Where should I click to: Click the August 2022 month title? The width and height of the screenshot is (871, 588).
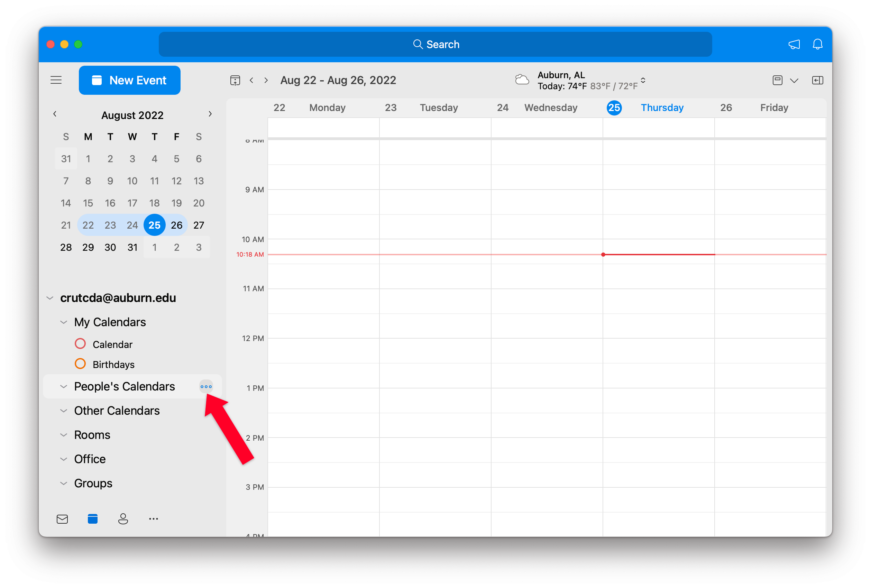click(x=132, y=115)
